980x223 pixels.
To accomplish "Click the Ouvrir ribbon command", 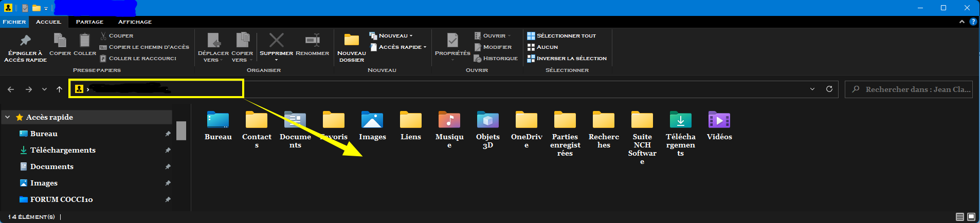I will 493,35.
